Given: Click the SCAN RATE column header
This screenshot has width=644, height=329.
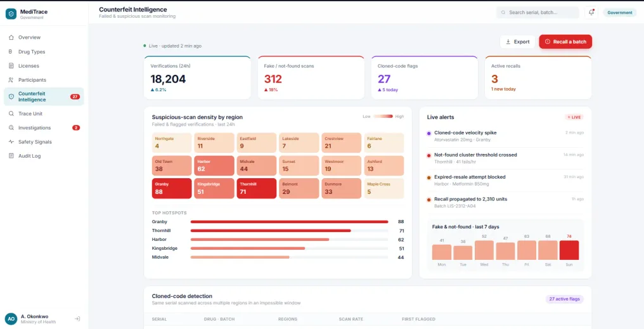Looking at the screenshot, I should pyautogui.click(x=351, y=319).
